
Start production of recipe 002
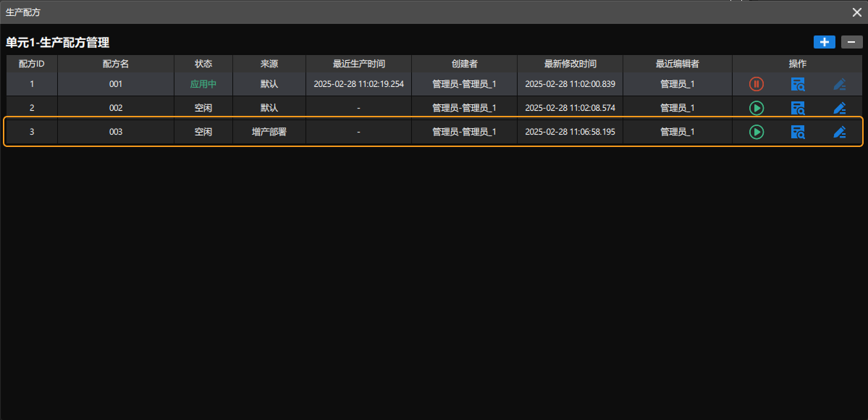tap(756, 107)
